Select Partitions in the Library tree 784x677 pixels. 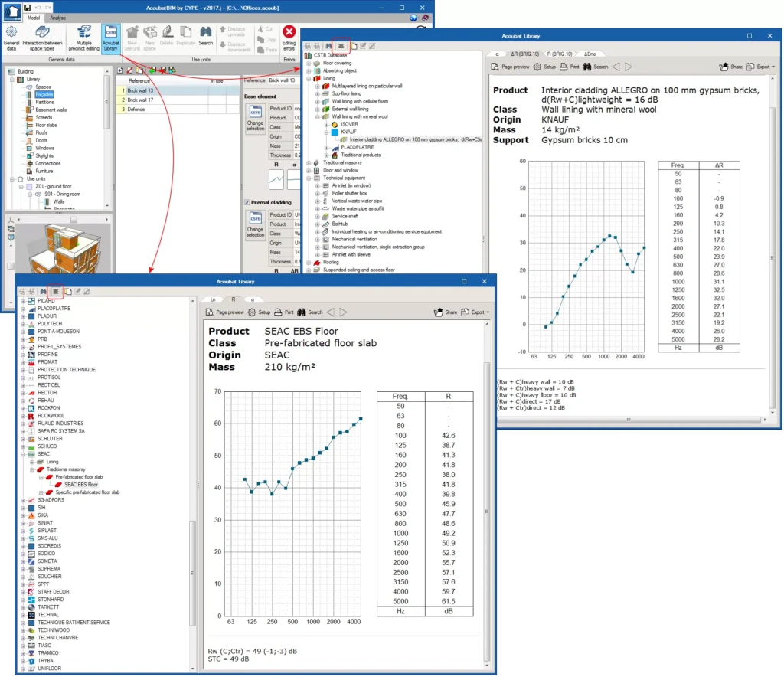coord(44,102)
